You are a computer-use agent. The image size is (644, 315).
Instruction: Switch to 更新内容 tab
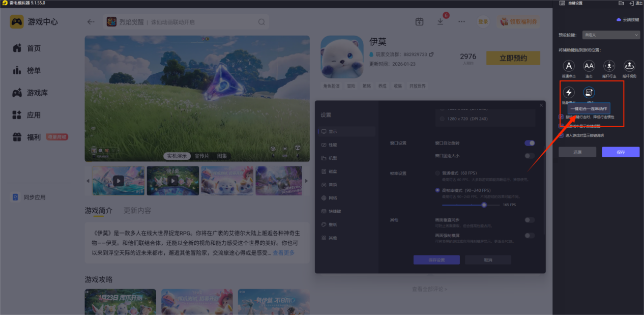tap(137, 211)
